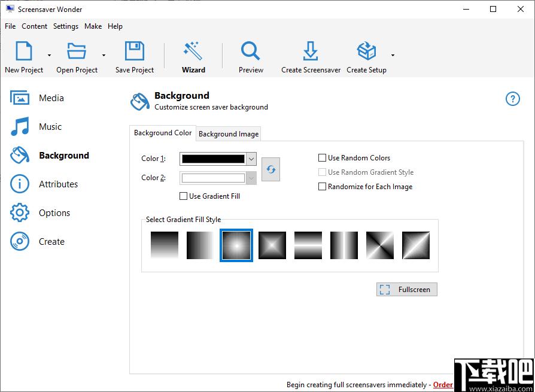Click the Wizard wand icon
Screen dimensions: 535x392
[193, 52]
